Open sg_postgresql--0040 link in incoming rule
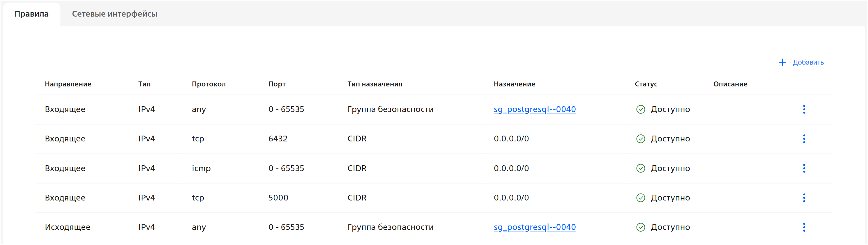The width and height of the screenshot is (868, 245). [534, 109]
